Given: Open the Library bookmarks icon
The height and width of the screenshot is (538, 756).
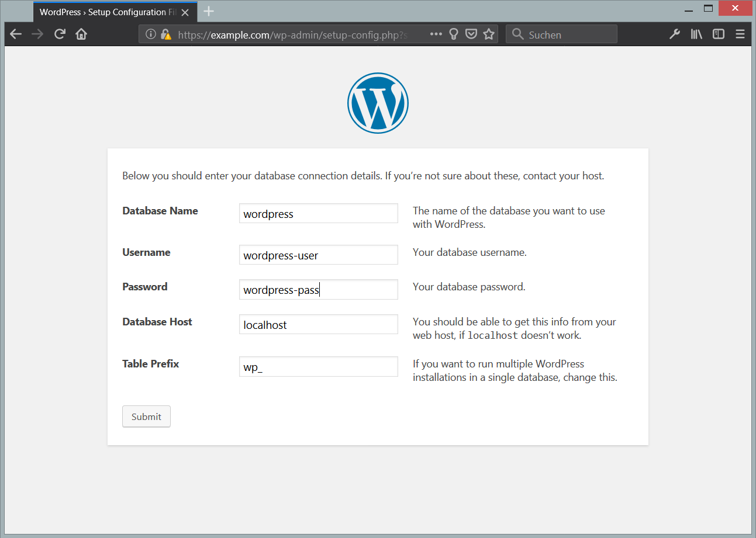Looking at the screenshot, I should [696, 34].
